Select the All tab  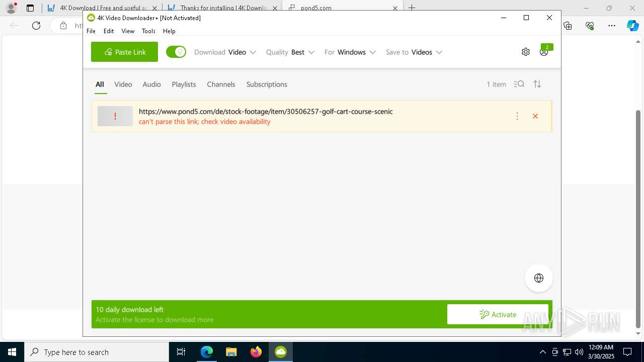tap(100, 84)
